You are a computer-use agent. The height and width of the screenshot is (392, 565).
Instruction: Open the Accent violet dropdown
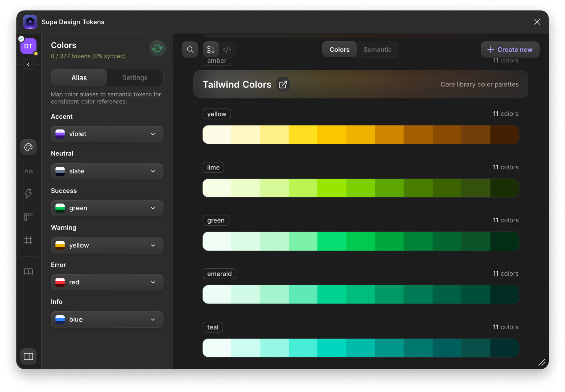tap(107, 134)
